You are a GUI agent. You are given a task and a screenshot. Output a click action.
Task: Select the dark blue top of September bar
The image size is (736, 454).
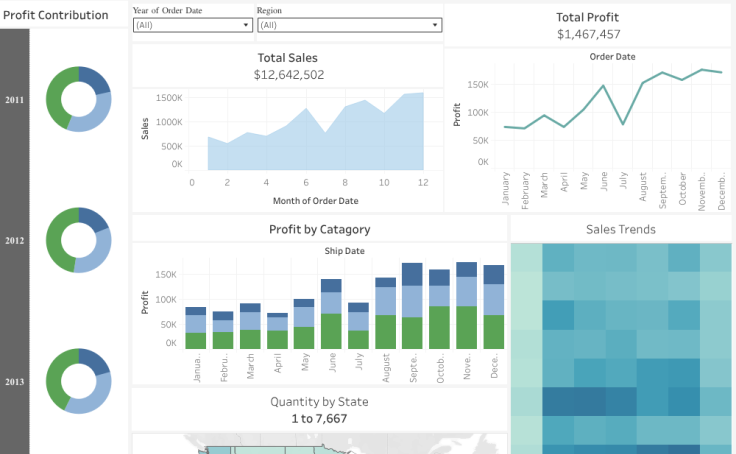(412, 274)
